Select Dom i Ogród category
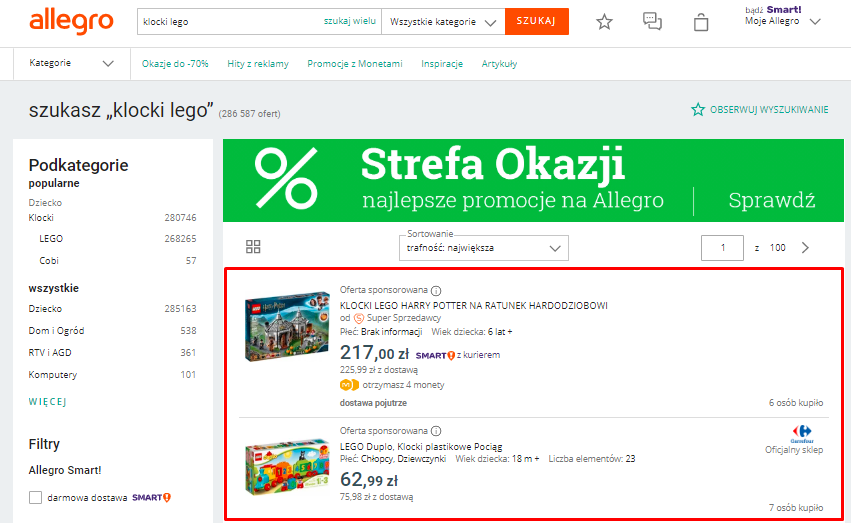851x523 pixels. (x=56, y=331)
